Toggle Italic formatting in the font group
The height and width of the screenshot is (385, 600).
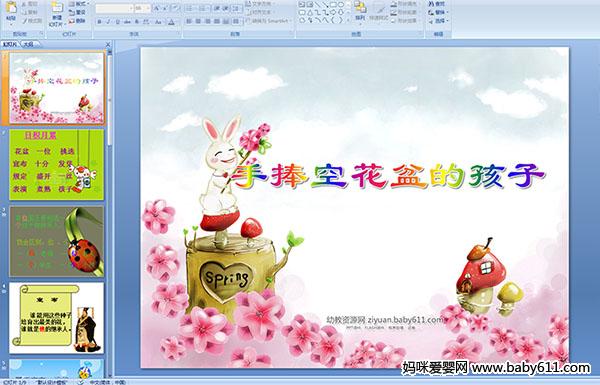point(108,22)
